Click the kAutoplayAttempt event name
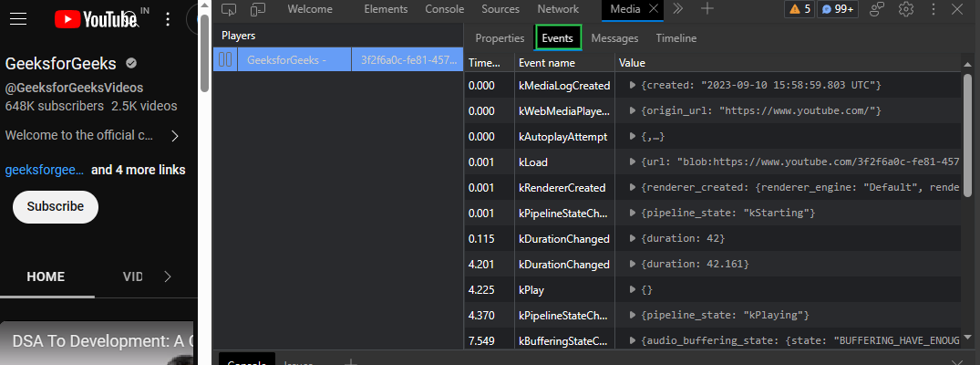 click(564, 137)
